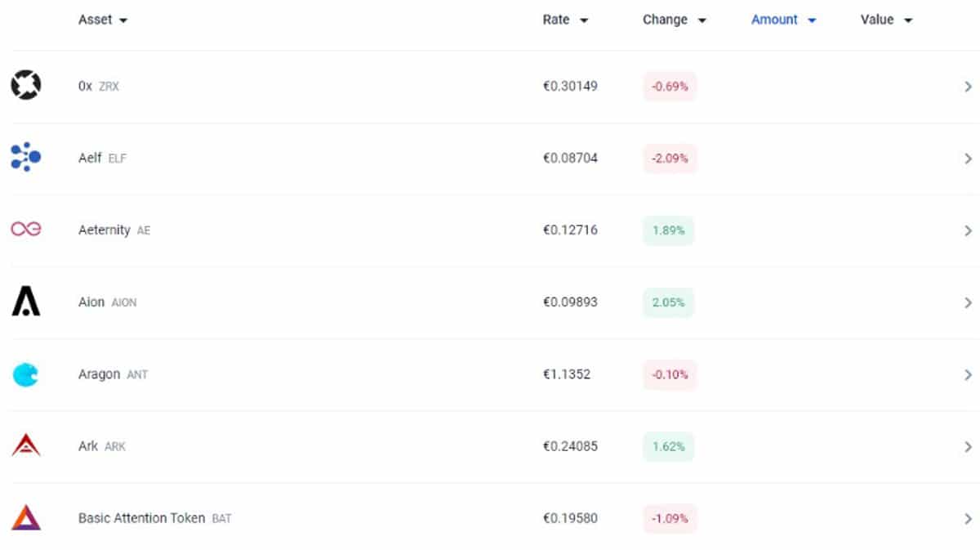Viewport: 980px width, 550px height.
Task: Open Aragon row details chevron
Action: [x=968, y=375]
